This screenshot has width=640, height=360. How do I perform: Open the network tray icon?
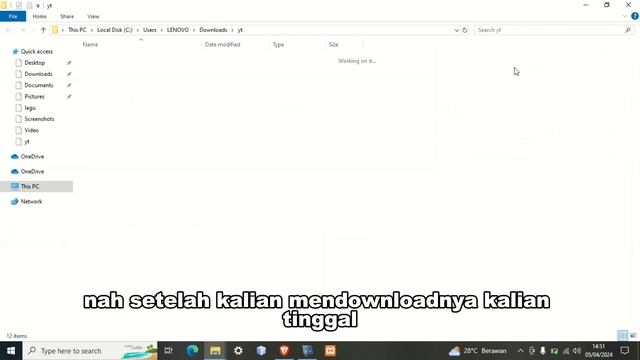coord(566,351)
